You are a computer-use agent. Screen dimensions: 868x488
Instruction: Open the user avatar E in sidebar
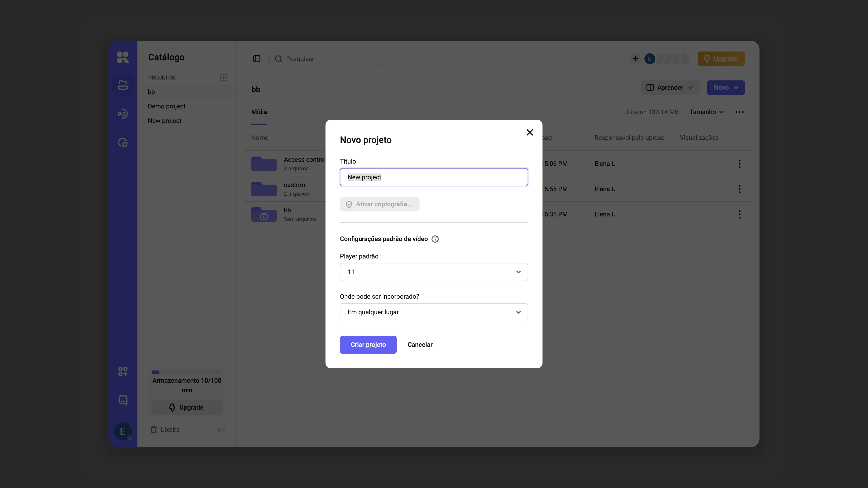123,431
